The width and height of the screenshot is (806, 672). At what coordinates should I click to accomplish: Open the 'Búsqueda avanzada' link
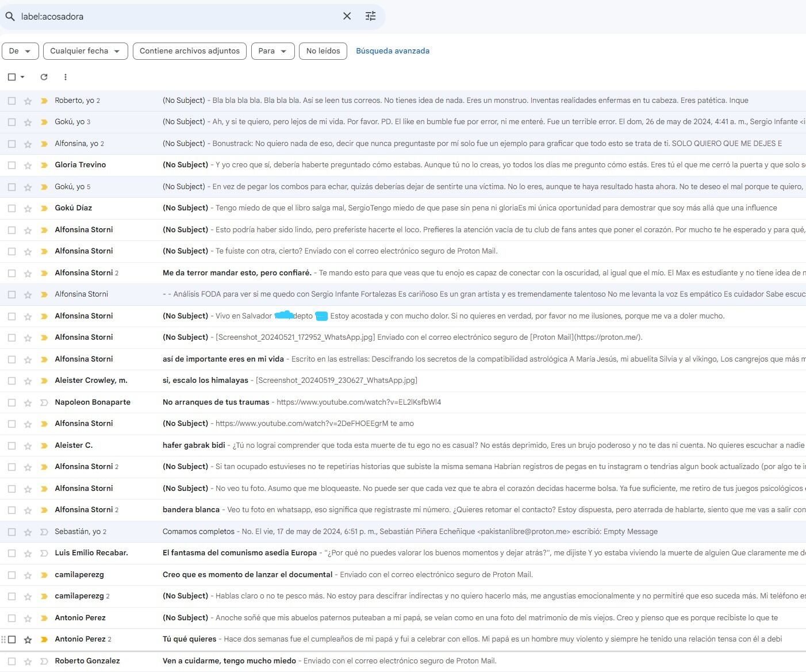[393, 51]
